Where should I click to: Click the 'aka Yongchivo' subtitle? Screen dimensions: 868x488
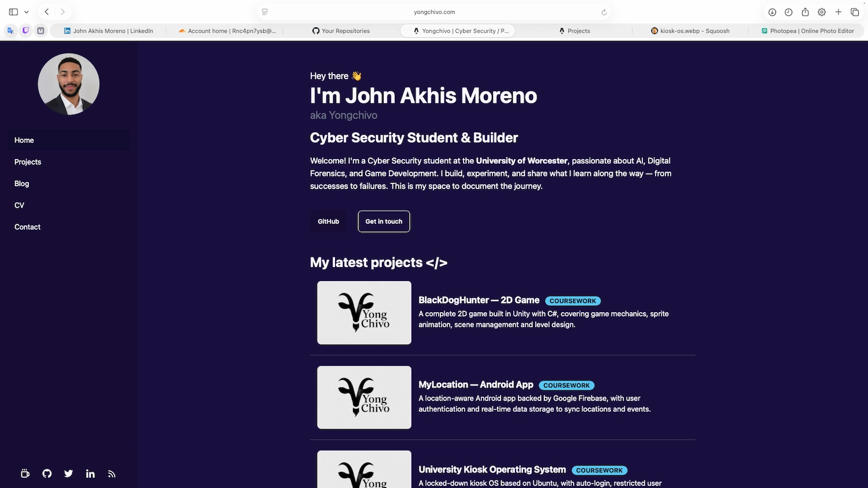click(x=344, y=115)
